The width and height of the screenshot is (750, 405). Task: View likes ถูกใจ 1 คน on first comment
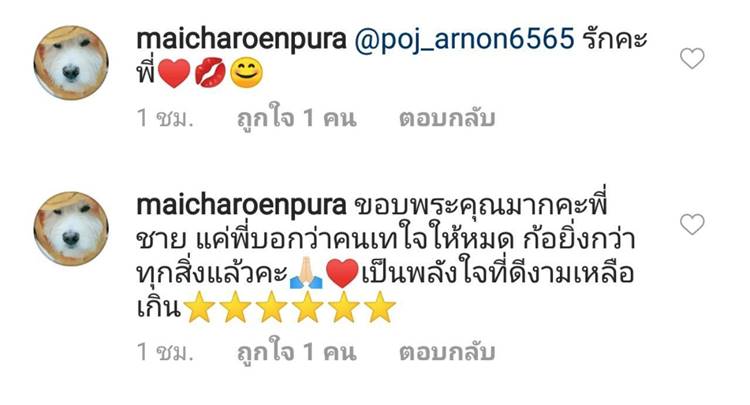tap(297, 118)
